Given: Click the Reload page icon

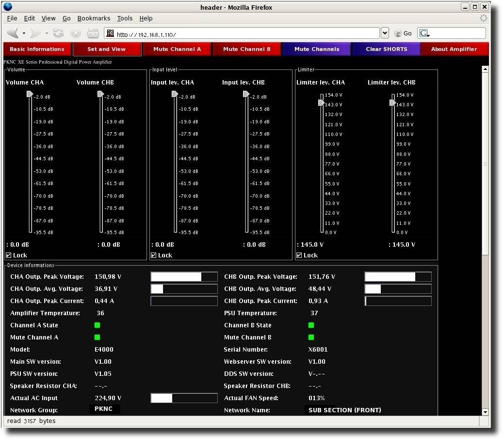Looking at the screenshot, I should [58, 33].
